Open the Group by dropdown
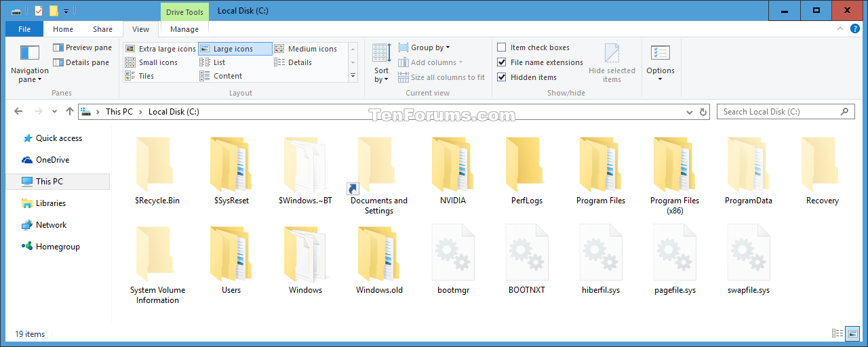Viewport: 868px width, 347px height. point(424,47)
